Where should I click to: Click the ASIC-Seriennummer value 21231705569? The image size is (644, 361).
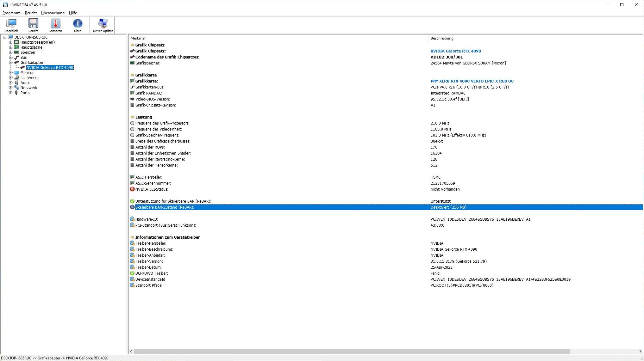click(x=443, y=183)
